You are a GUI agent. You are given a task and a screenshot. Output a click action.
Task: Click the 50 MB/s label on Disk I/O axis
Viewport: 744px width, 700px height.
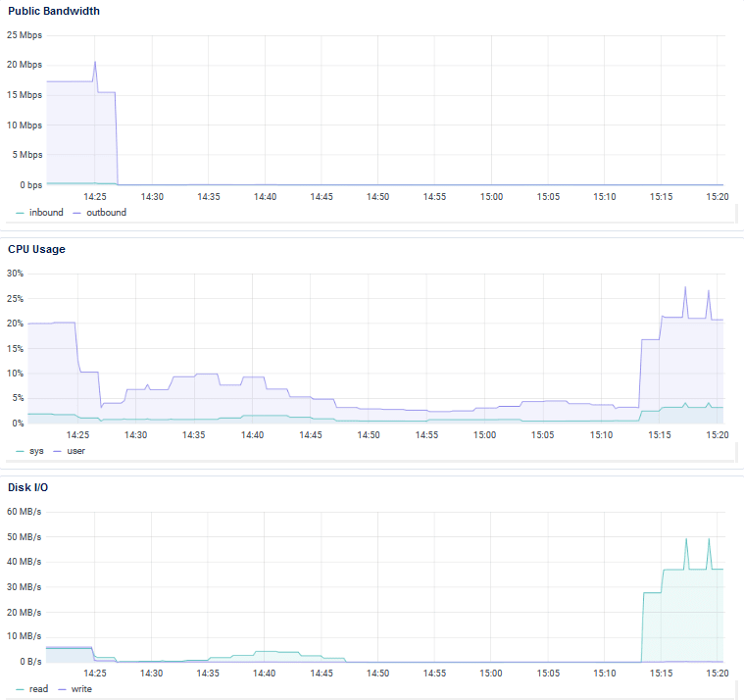25,537
